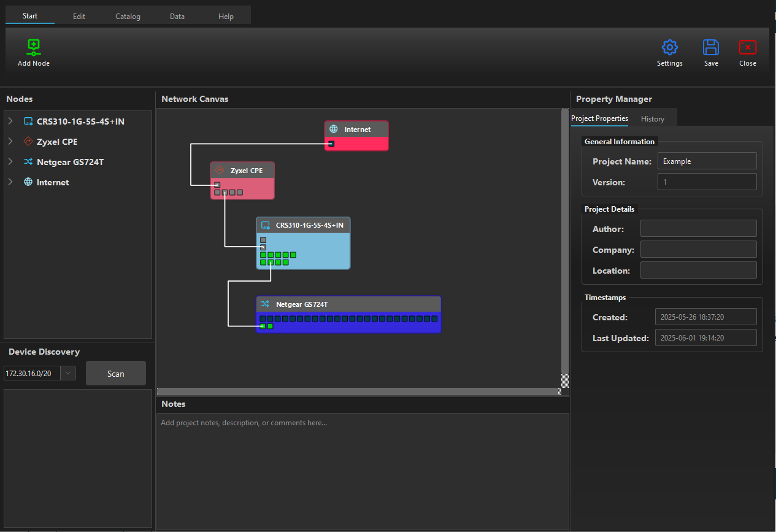Screen dimensions: 776x532
Task: Click Zyxel CPE's upper connected port
Action: (217, 185)
